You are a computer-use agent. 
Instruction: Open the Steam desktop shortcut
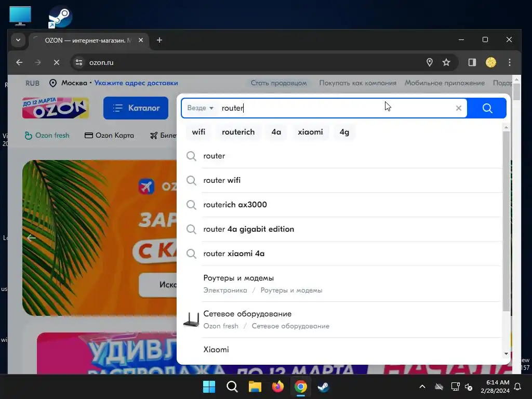tap(60, 17)
